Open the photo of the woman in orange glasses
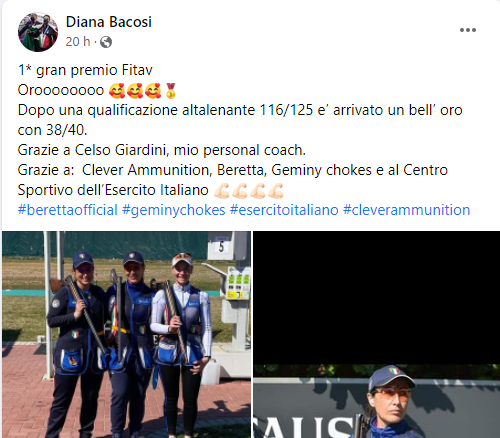The width and height of the screenshot is (500, 438). (x=377, y=401)
